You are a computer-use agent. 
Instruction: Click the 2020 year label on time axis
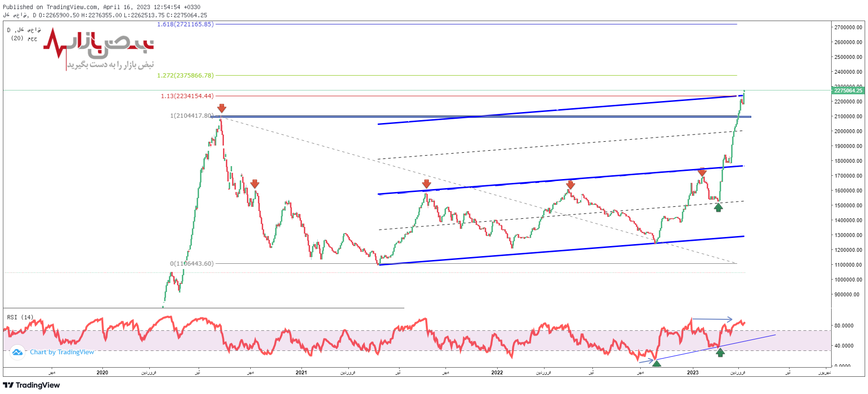coord(102,372)
